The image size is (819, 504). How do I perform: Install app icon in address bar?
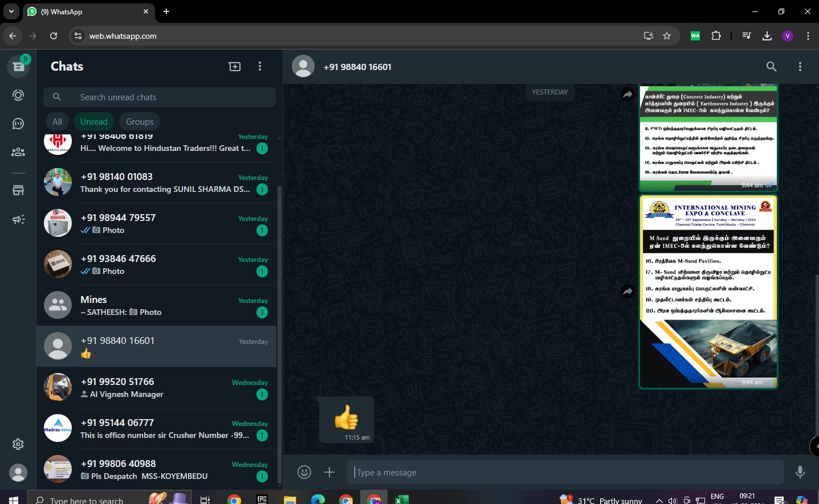[x=649, y=36]
